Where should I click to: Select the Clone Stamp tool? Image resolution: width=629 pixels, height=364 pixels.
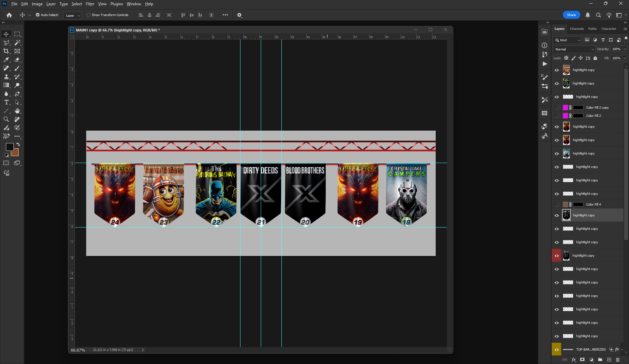[x=6, y=77]
